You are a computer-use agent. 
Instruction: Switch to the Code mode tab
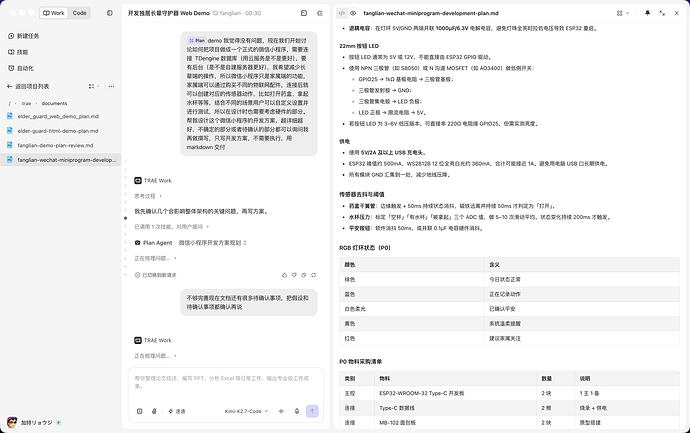[x=79, y=13]
